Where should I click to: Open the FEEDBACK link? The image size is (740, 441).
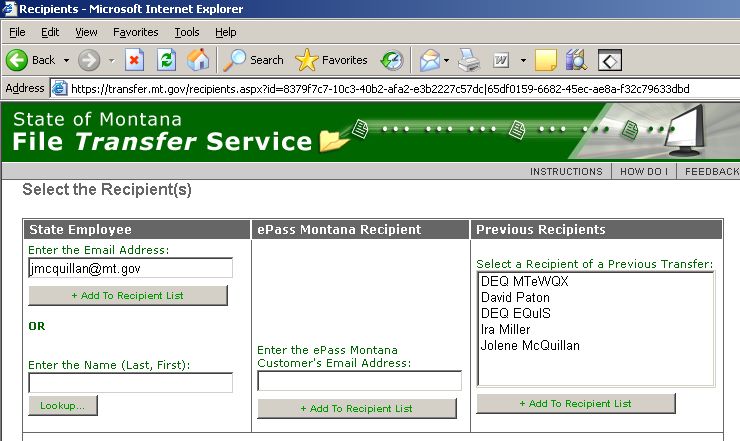(x=712, y=171)
